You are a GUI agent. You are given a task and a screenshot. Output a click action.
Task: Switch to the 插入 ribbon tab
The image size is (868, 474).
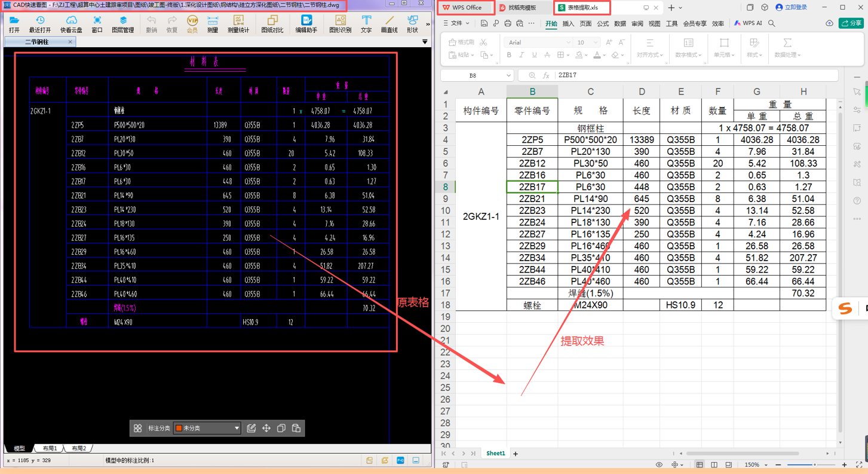point(568,24)
